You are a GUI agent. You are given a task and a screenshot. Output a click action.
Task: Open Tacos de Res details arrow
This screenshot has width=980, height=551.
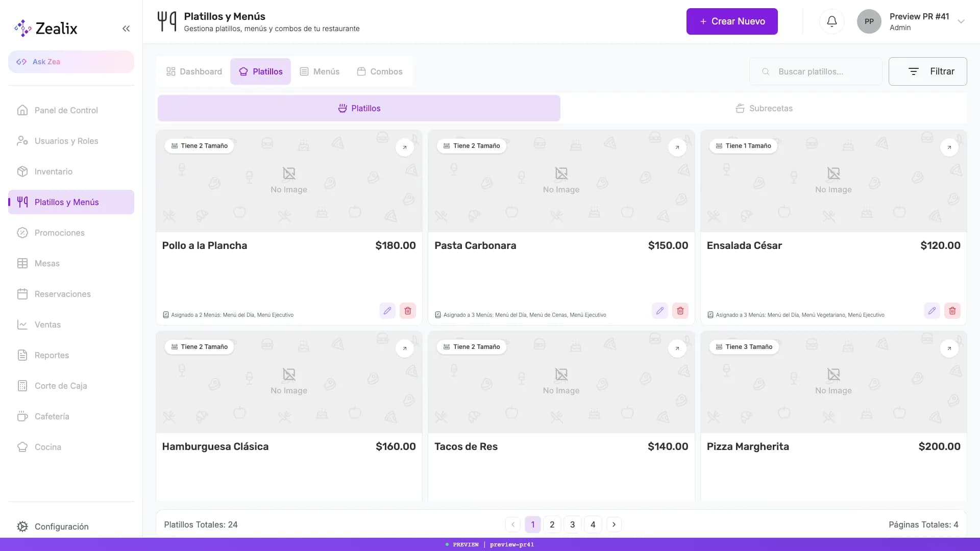(x=677, y=348)
